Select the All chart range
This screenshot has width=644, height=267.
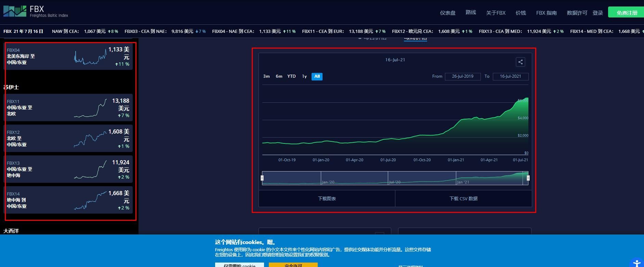pos(317,76)
